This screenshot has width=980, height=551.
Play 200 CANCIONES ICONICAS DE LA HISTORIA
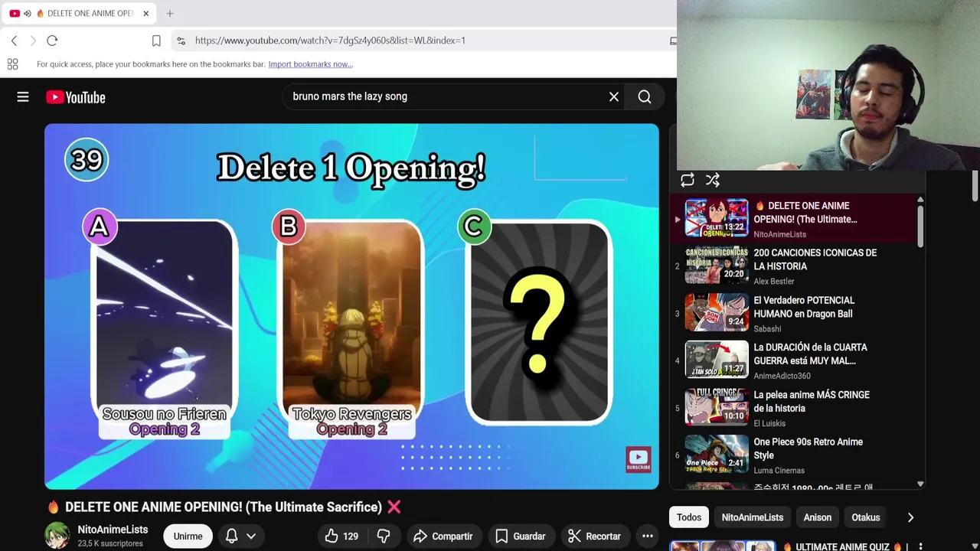point(794,266)
